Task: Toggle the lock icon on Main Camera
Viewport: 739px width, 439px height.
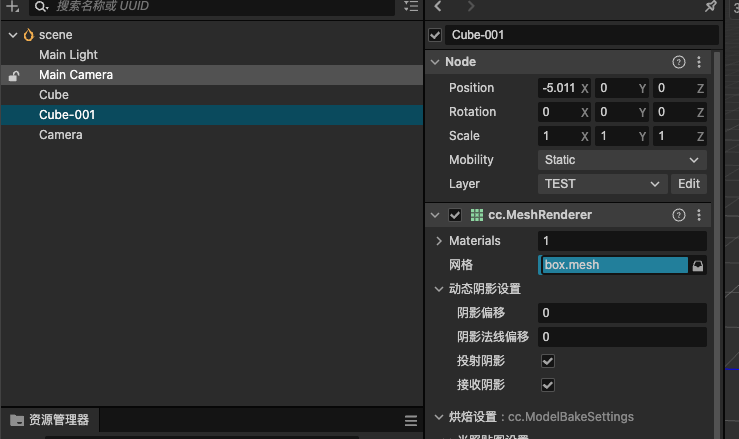Action: (x=14, y=75)
